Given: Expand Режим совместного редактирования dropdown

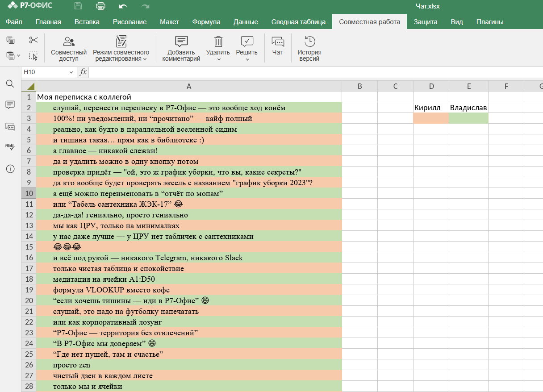Looking at the screenshot, I should 145,59.
